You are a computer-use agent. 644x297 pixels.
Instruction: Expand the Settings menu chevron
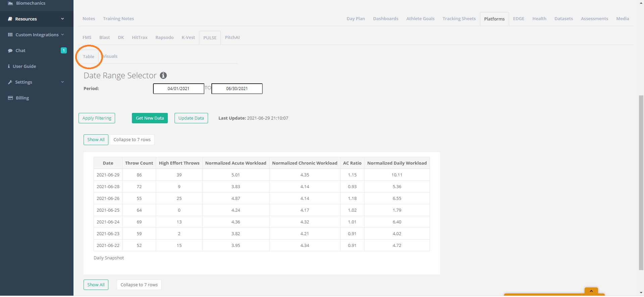[62, 82]
